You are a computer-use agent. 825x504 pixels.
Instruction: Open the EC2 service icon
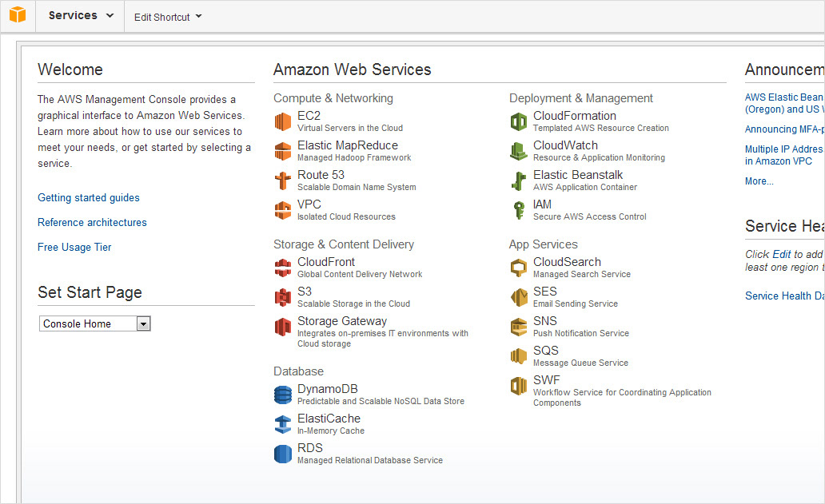click(x=282, y=121)
